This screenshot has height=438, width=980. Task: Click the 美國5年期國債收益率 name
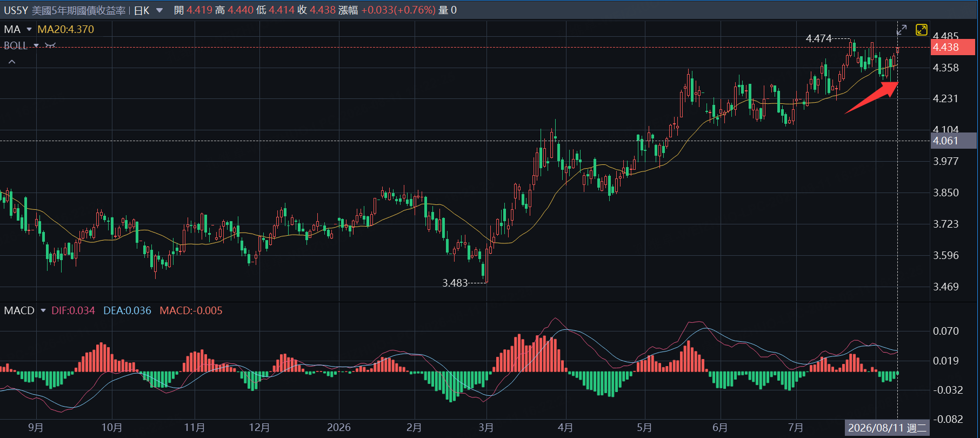click(79, 10)
